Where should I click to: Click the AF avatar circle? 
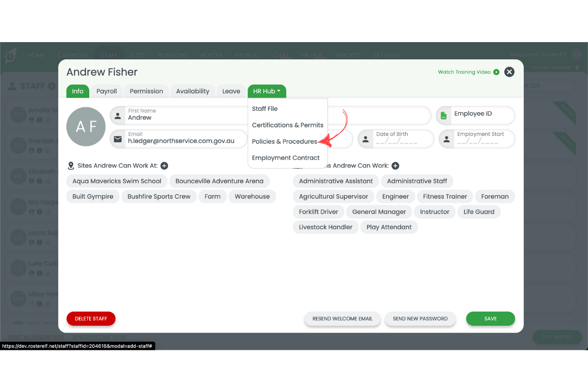(x=86, y=126)
